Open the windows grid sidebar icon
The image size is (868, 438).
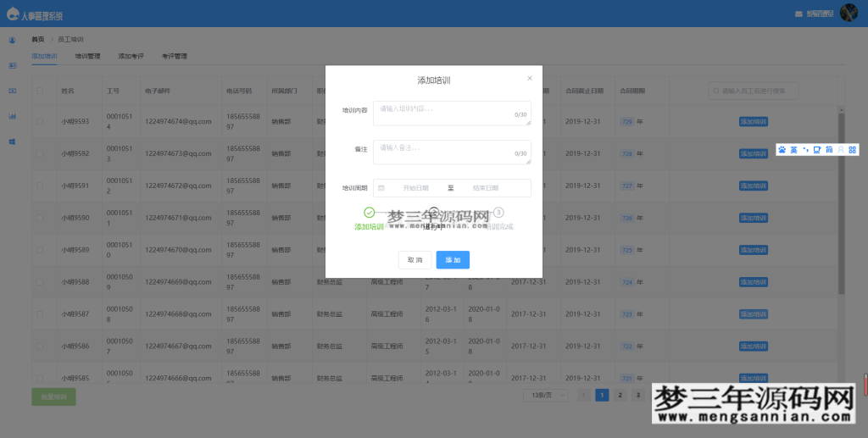(12, 142)
